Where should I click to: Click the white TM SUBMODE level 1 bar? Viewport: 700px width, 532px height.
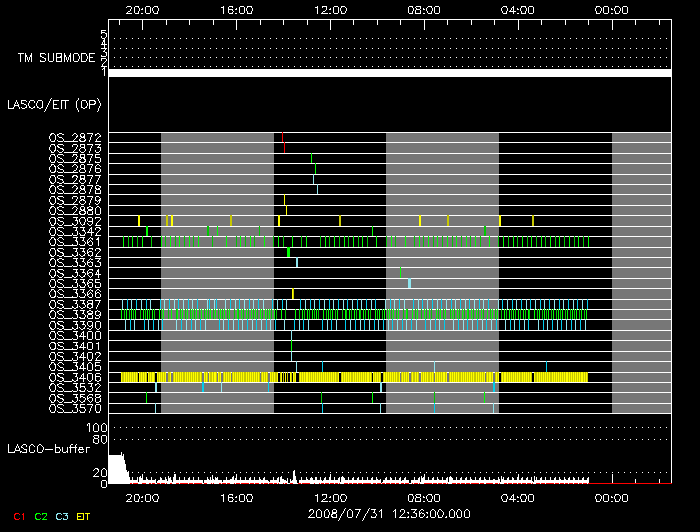[389, 73]
